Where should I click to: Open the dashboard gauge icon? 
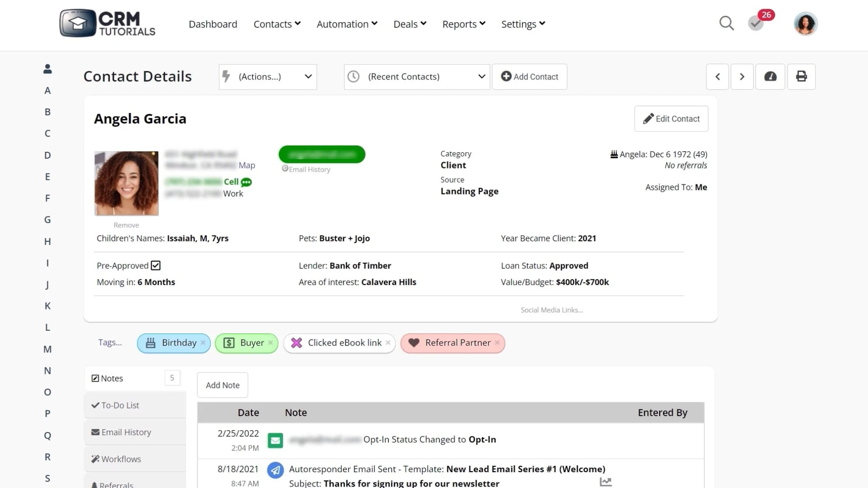pos(770,76)
